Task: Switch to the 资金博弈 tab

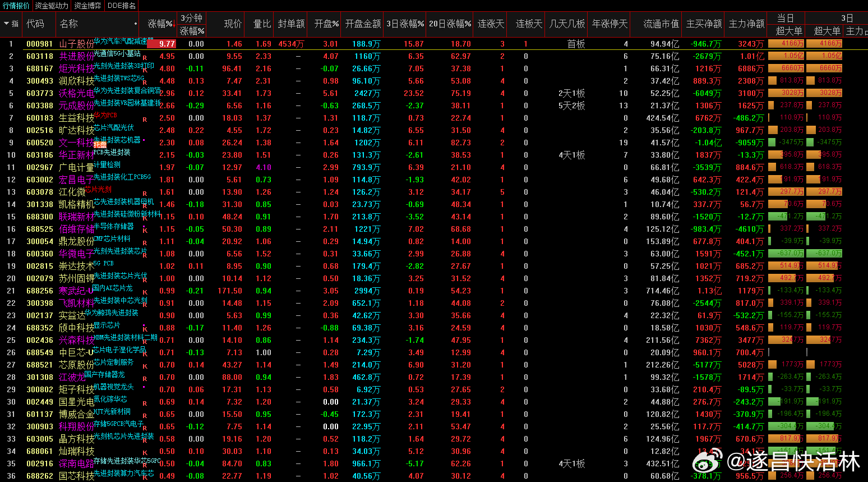Action: [x=88, y=6]
